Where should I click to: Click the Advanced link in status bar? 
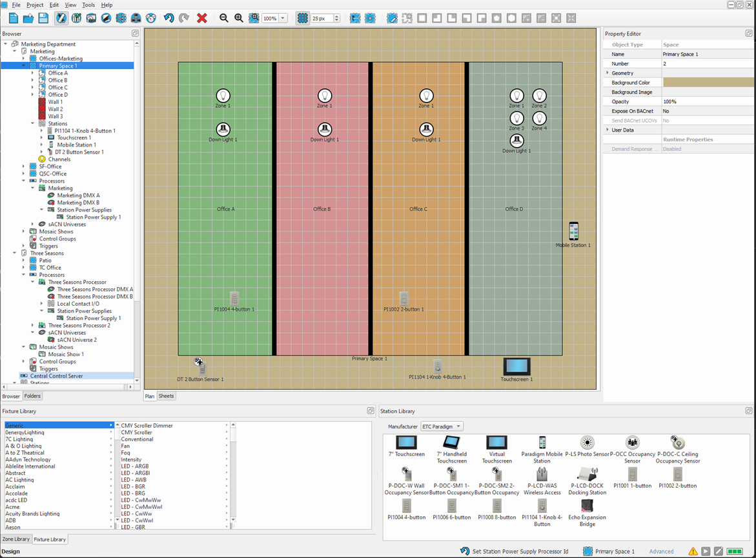[x=661, y=552]
